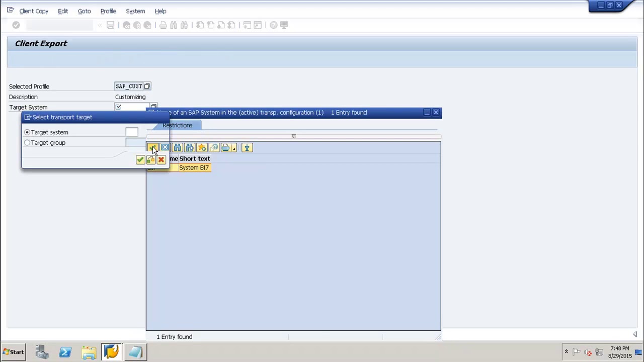Open the Goto menu
644x362 pixels.
(x=84, y=11)
